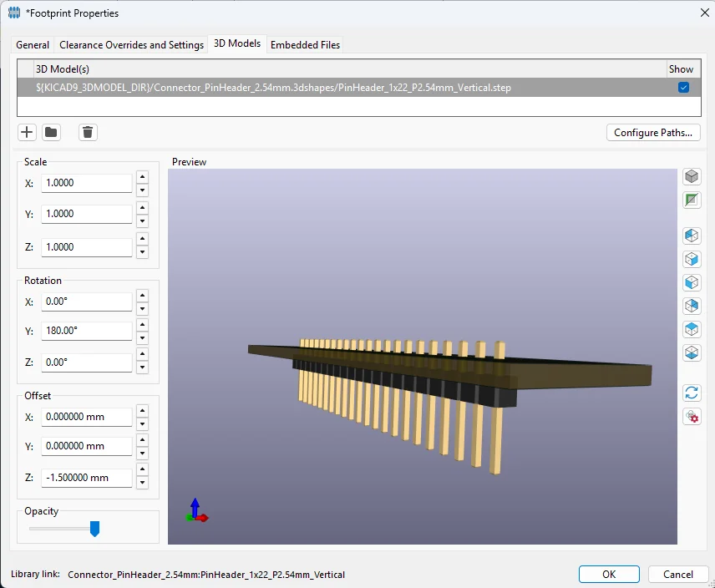Click the pin header 3D preview render
The width and height of the screenshot is (715, 588).
423,357
